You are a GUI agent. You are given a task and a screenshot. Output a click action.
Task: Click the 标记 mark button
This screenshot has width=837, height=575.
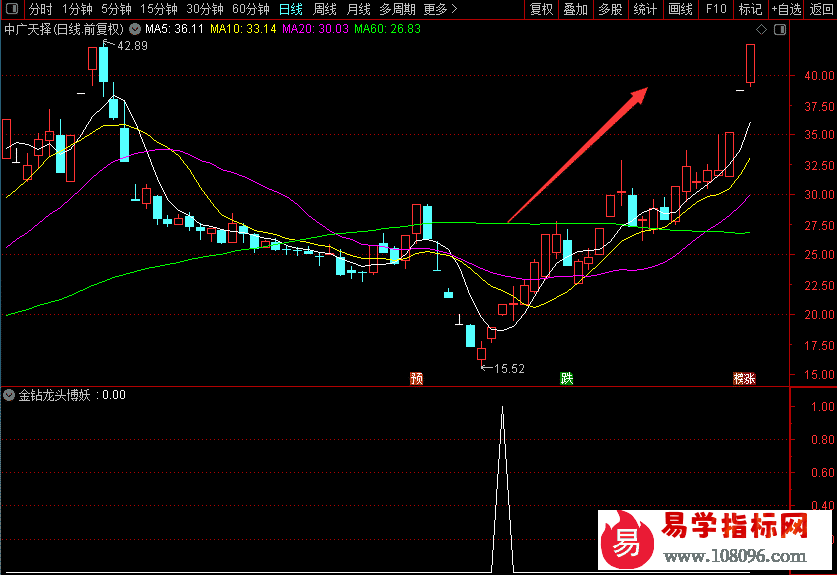click(x=750, y=9)
